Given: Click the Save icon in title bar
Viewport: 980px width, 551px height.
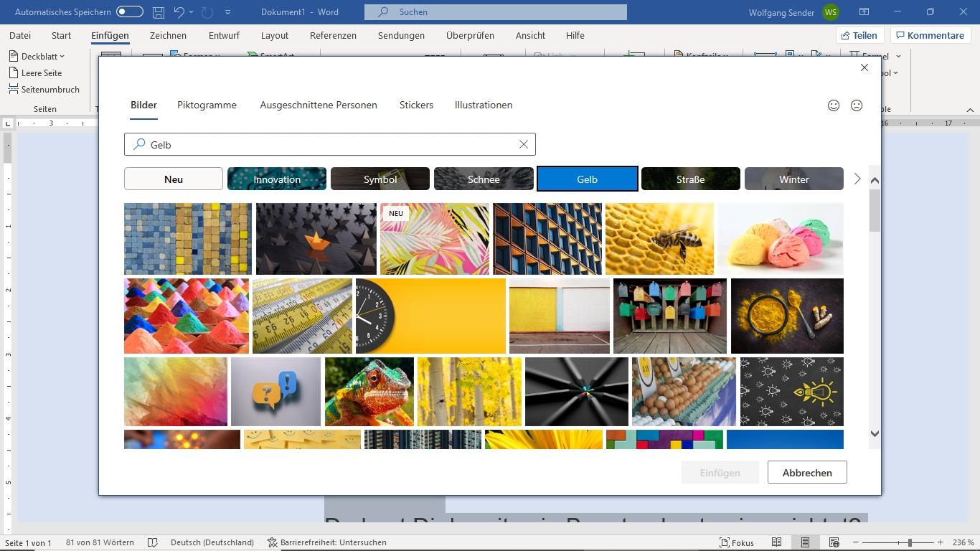Looking at the screenshot, I should 159,12.
